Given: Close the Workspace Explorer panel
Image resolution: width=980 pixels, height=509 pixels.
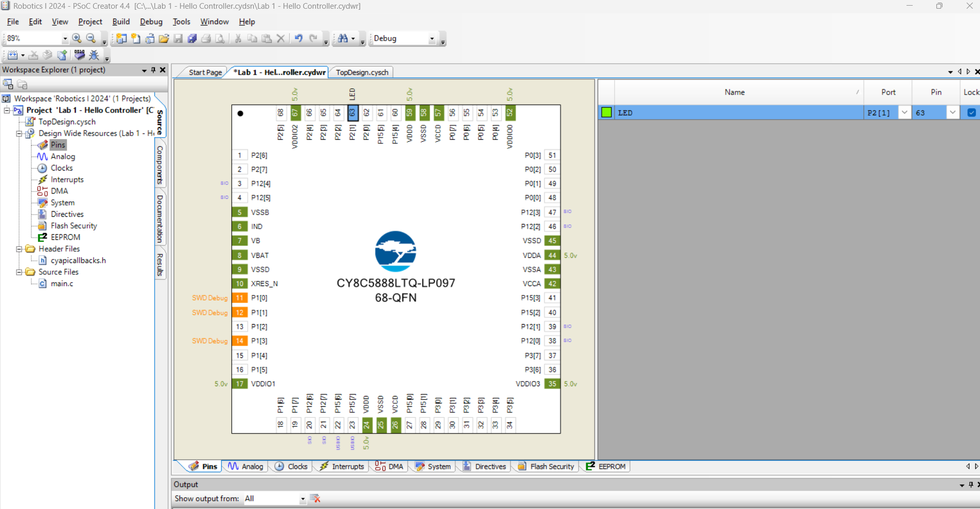Looking at the screenshot, I should point(163,70).
